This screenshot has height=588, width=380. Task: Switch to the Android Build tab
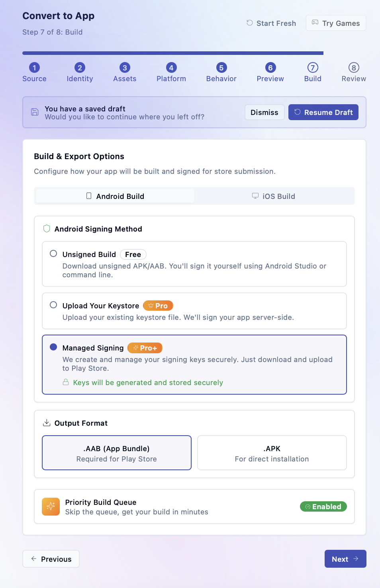(x=115, y=196)
